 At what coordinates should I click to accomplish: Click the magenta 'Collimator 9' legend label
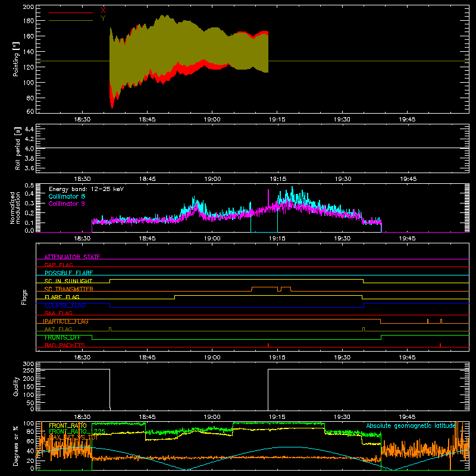[x=67, y=203]
